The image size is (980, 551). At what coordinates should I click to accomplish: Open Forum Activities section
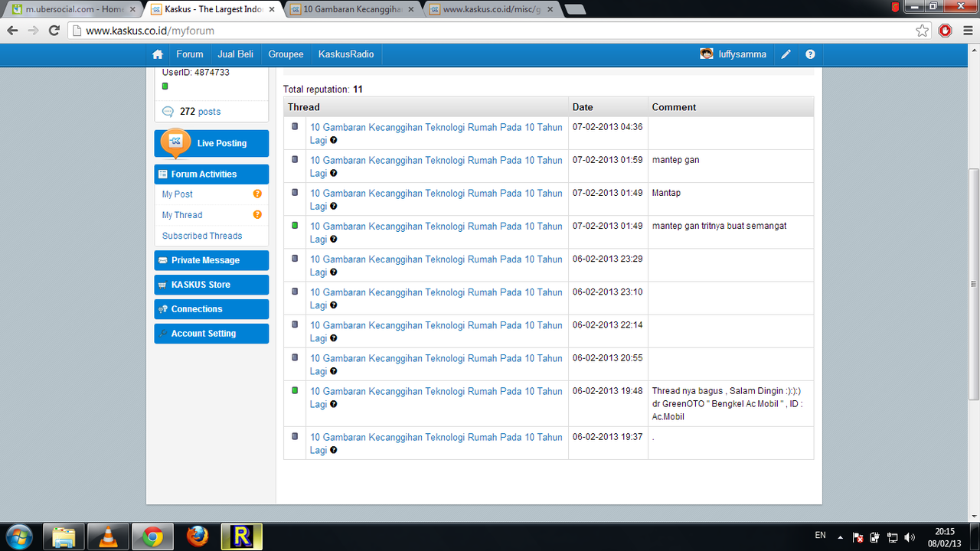point(211,174)
